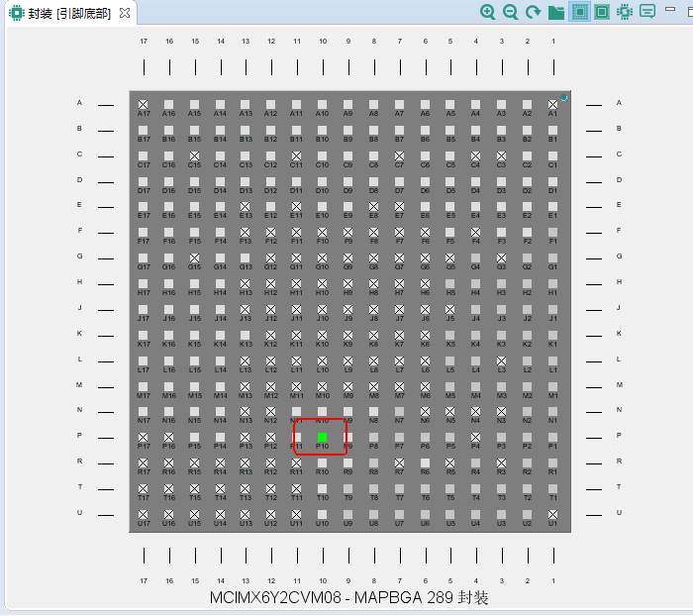Click the switch package chip icon
The height and width of the screenshot is (616, 693).
[x=625, y=12]
